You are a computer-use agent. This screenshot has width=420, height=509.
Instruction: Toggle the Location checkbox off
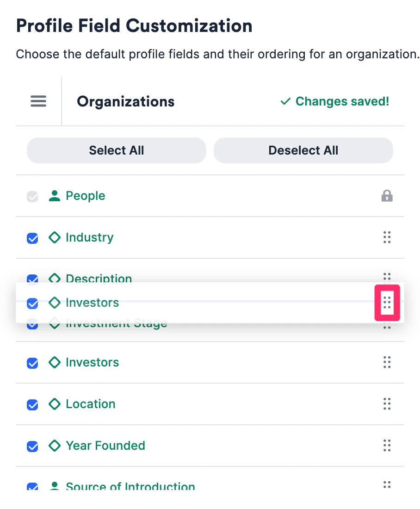tap(32, 404)
